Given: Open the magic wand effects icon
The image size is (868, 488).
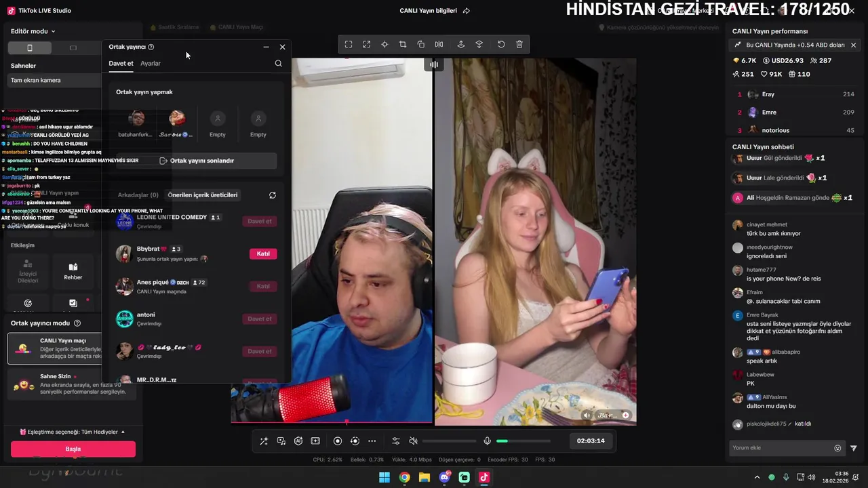Looking at the screenshot, I should [264, 441].
